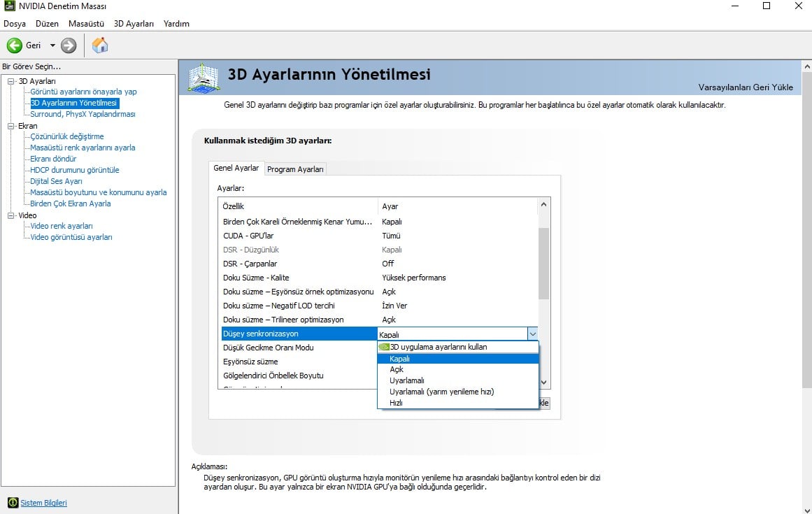The width and height of the screenshot is (812, 514).
Task: Open Video renk ayarları
Action: click(61, 226)
